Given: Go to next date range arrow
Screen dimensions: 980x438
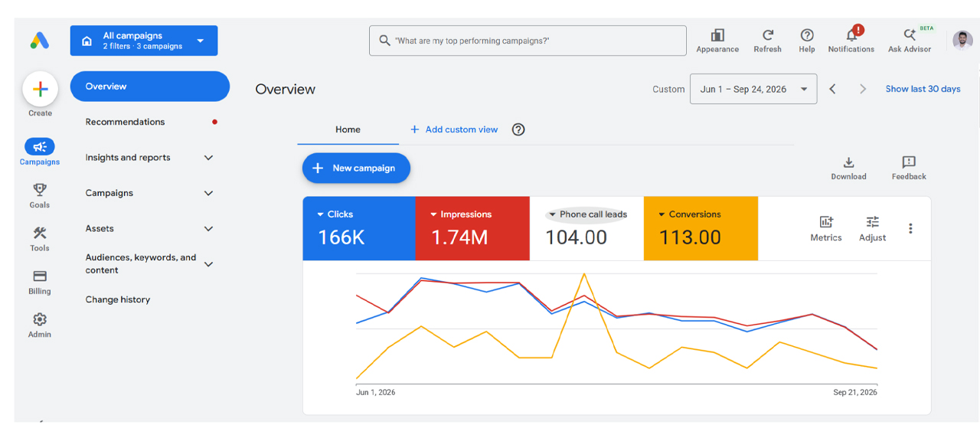Looking at the screenshot, I should 863,89.
